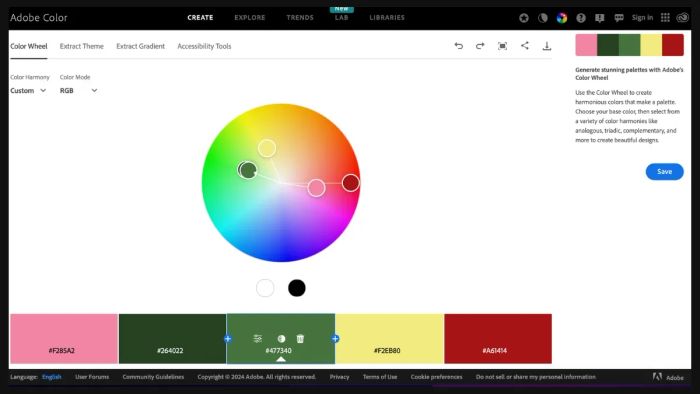700x394 pixels.
Task: Click the white circle below the wheel
Action: pyautogui.click(x=265, y=288)
